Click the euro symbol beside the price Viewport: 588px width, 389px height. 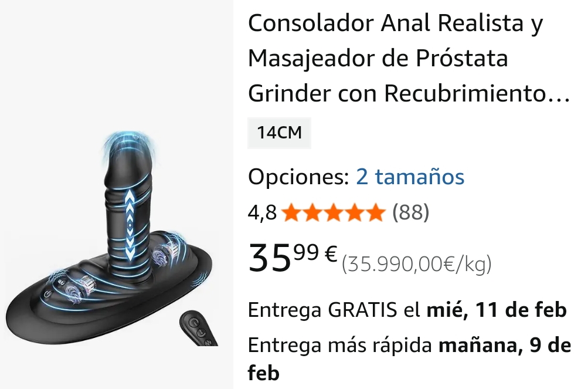(331, 253)
